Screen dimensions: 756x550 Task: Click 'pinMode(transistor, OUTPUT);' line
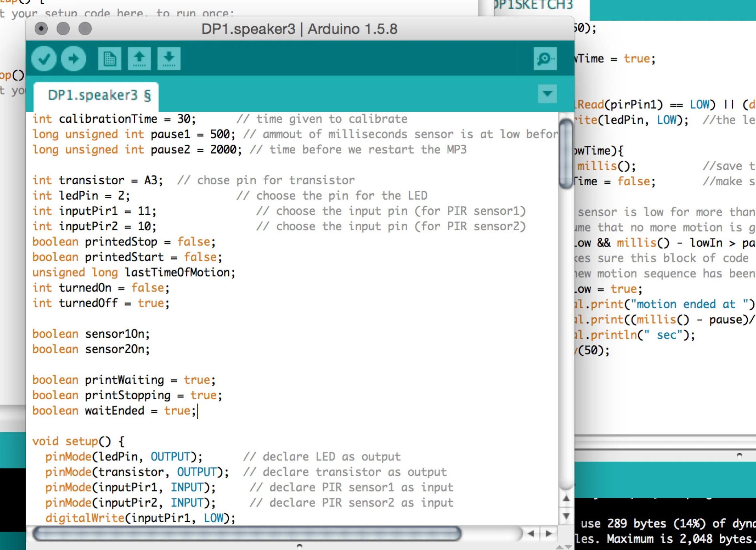point(137,472)
